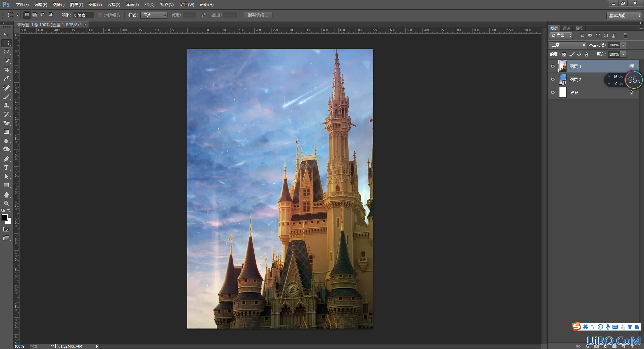
Task: Open the 滤镜(T) menu
Action: (132, 5)
